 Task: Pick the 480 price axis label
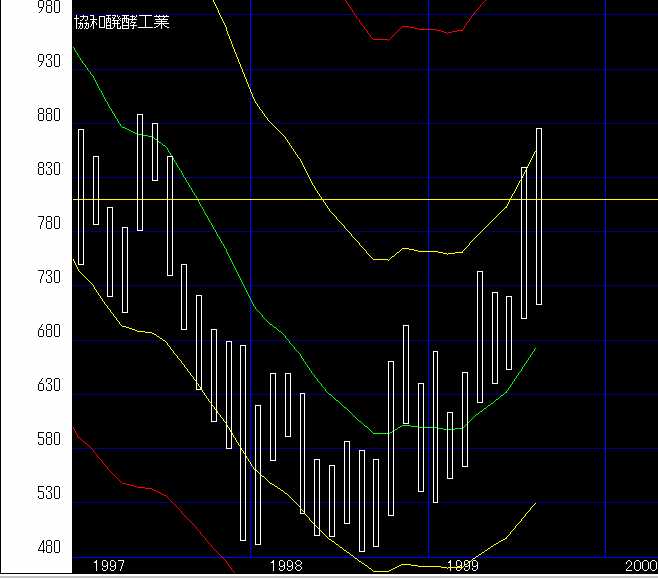click(20, 548)
